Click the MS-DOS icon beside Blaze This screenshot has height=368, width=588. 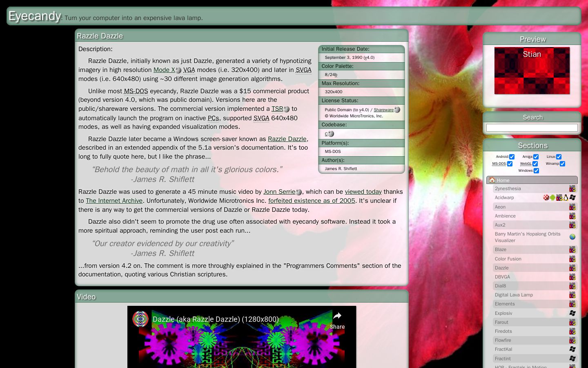click(572, 249)
